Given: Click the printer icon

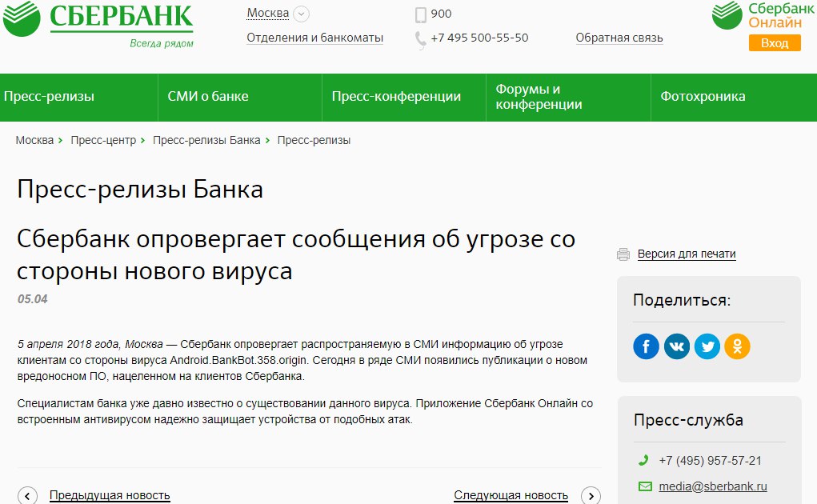Looking at the screenshot, I should tap(623, 254).
